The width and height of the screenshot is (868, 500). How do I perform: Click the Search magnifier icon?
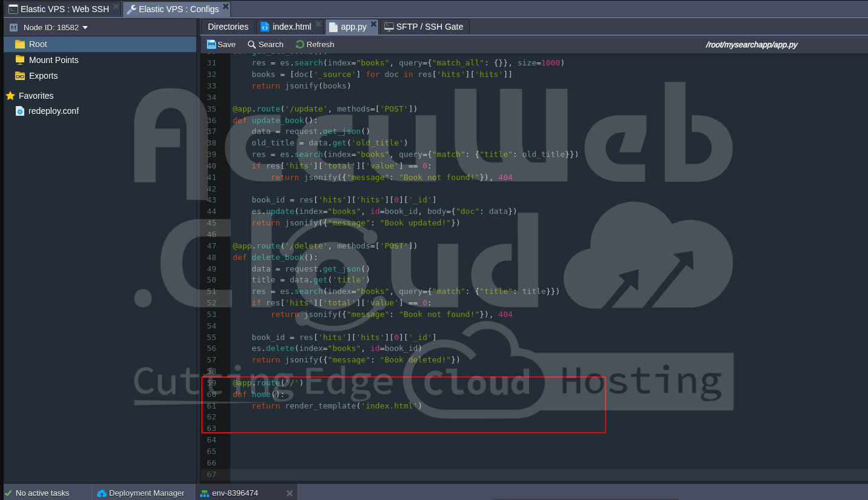[x=252, y=44]
